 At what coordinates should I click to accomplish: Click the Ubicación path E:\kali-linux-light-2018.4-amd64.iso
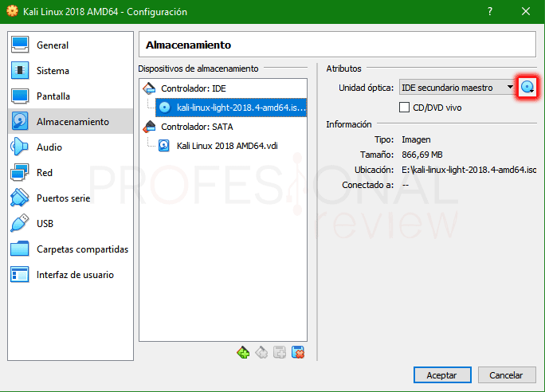469,170
